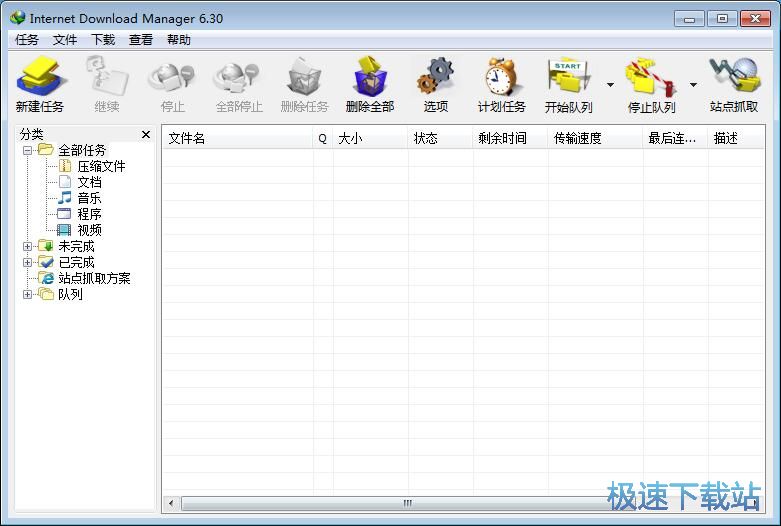Open dropdown arrow beside 停止队列
The height and width of the screenshot is (526, 781).
tap(693, 85)
